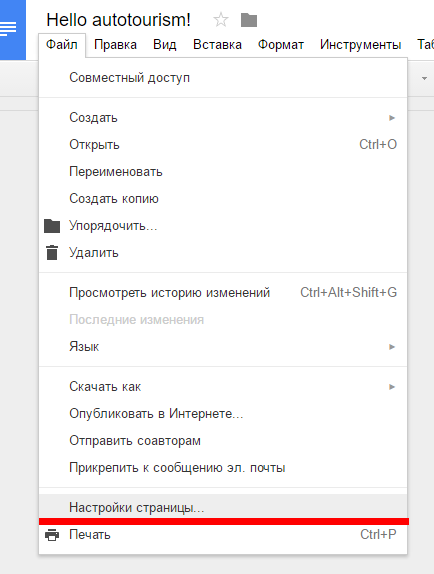Click the folder icon next to Упорядочить
This screenshot has height=574, width=434.
coord(52,226)
